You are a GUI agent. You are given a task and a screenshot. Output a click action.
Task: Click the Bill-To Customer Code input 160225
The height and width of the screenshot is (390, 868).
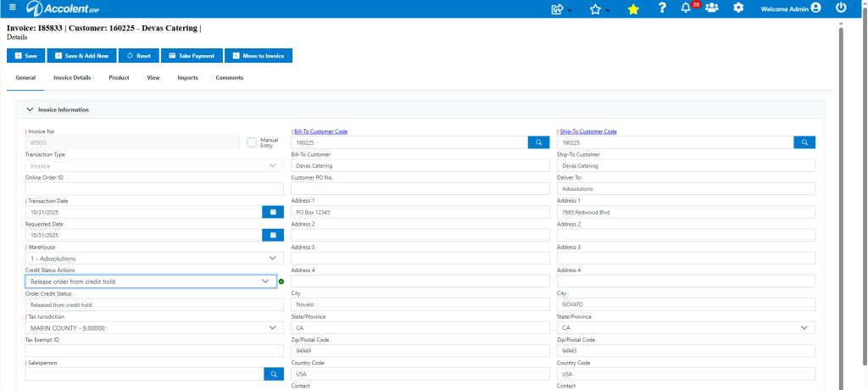click(409, 142)
